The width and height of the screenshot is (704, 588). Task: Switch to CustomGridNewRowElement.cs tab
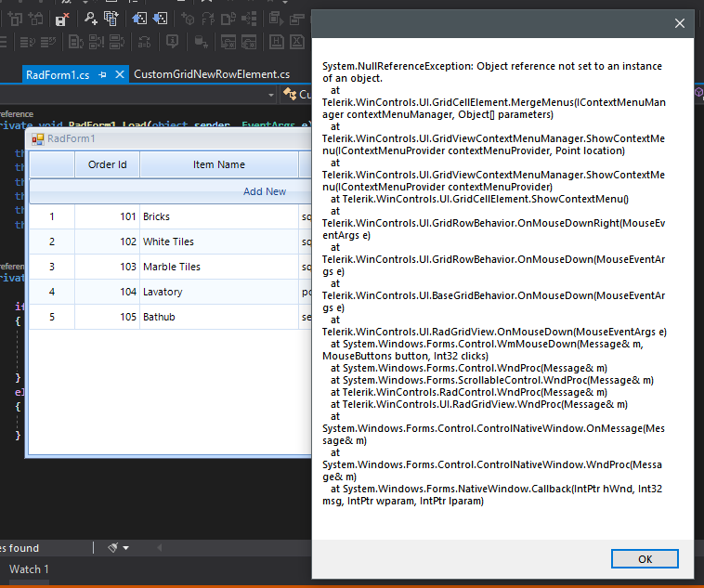tap(212, 74)
